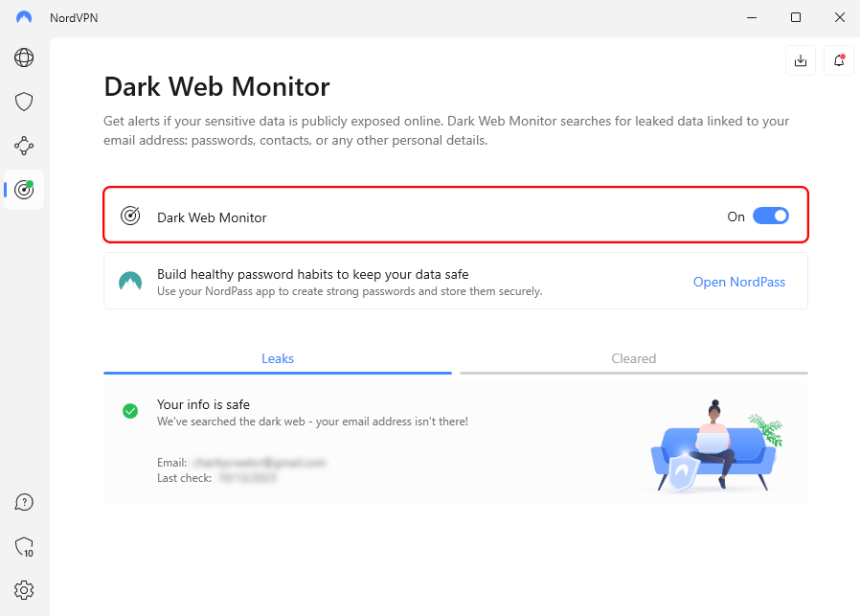The height and width of the screenshot is (616, 860).
Task: Open the Help and support icon
Action: point(23,501)
